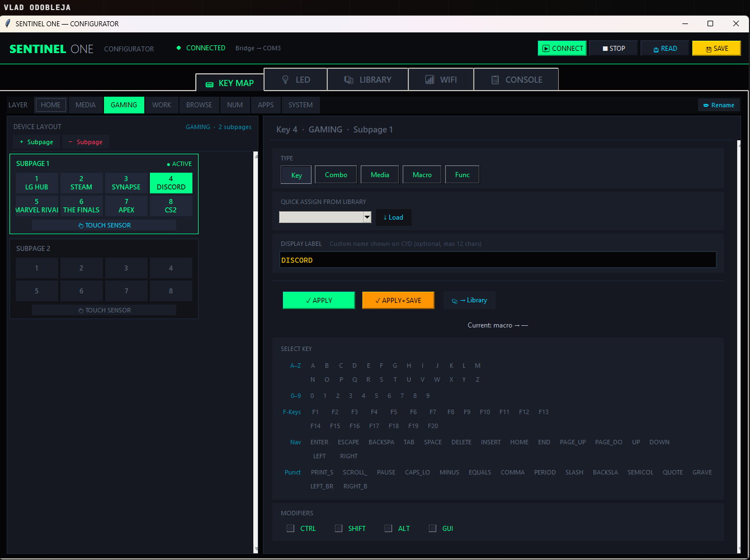The image size is (750, 560).
Task: Choose the Macro type
Action: (422, 175)
